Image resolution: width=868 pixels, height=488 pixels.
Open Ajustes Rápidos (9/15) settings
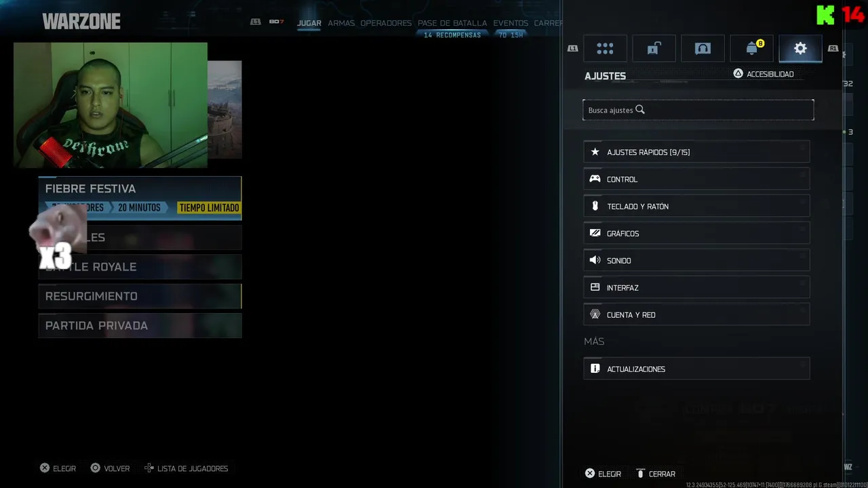696,152
